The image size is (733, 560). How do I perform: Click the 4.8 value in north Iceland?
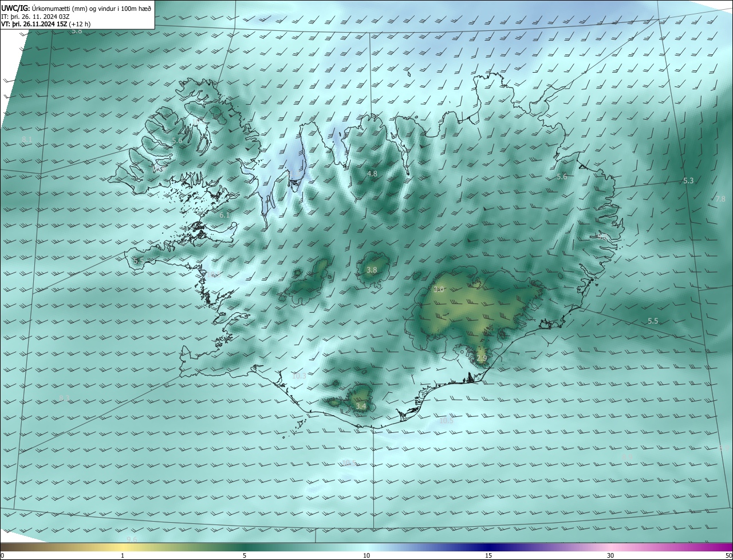372,173
